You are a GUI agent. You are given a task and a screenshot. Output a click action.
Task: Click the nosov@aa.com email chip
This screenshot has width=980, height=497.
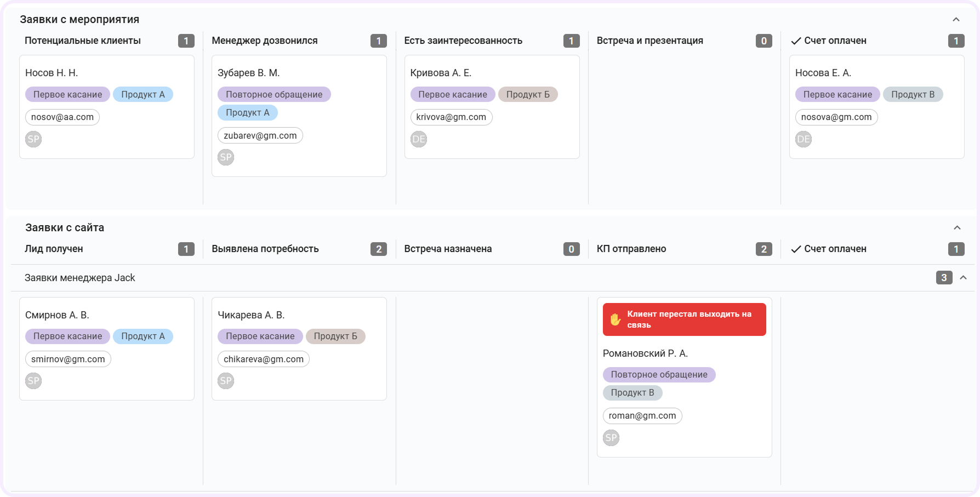62,117
